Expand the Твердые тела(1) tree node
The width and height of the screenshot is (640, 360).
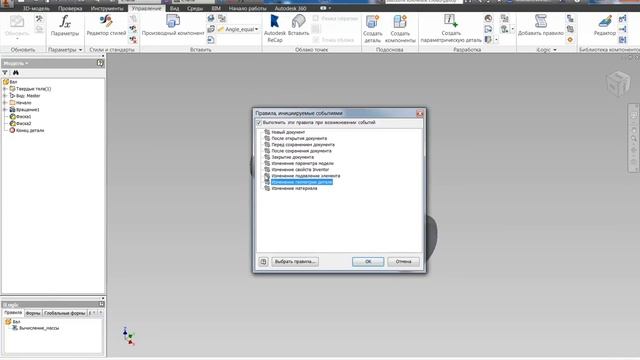[x=5, y=89]
